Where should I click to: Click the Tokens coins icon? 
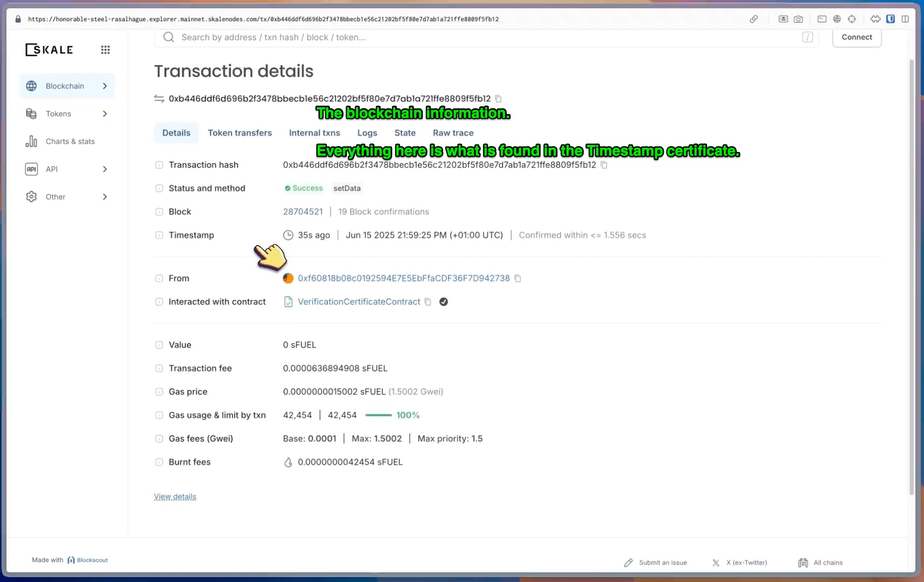point(31,114)
